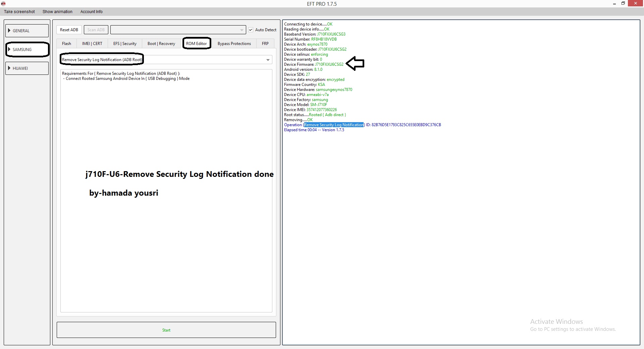Click the Removing OK log line
This screenshot has height=349, width=644.
[x=298, y=120]
